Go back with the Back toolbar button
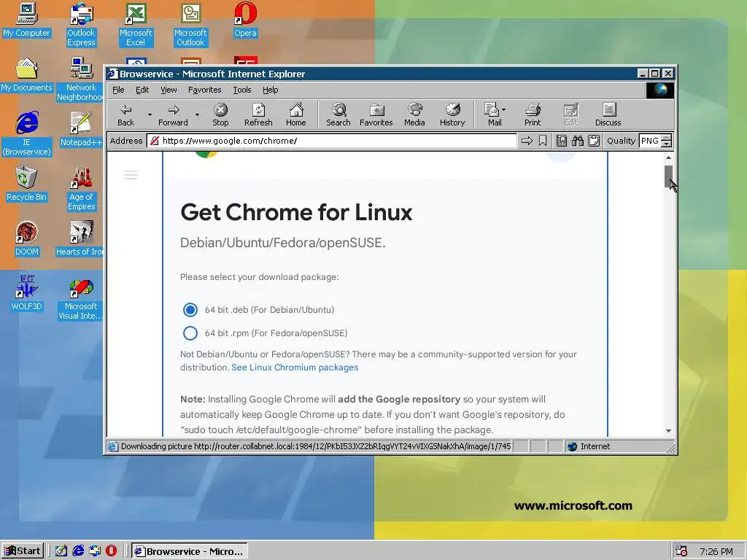Screen dimensions: 747x560 point(126,114)
